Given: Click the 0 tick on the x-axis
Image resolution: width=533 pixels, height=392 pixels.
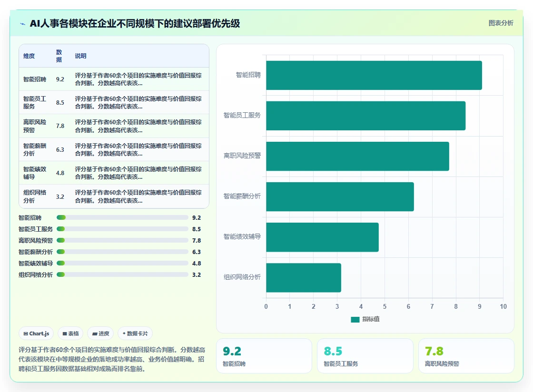Looking at the screenshot, I should 266,306.
